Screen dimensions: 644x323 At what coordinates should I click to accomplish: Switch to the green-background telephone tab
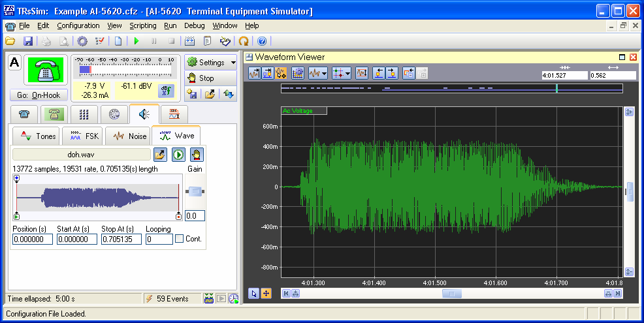(54, 114)
